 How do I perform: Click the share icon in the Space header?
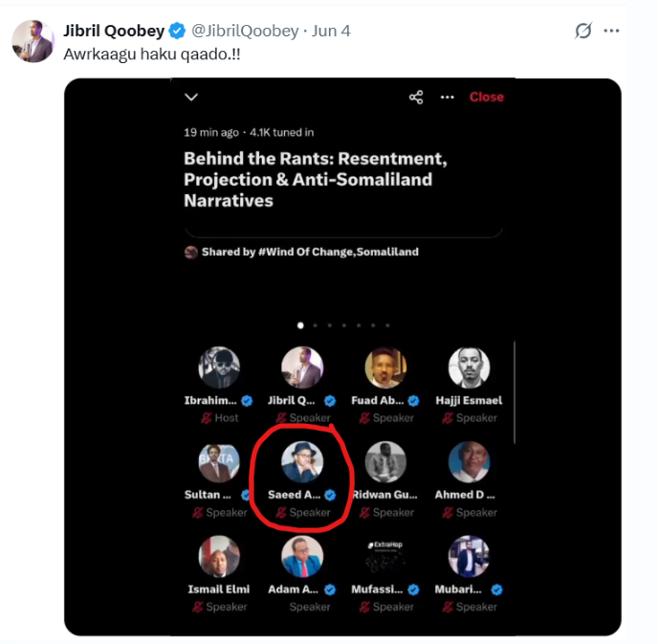[x=416, y=98]
